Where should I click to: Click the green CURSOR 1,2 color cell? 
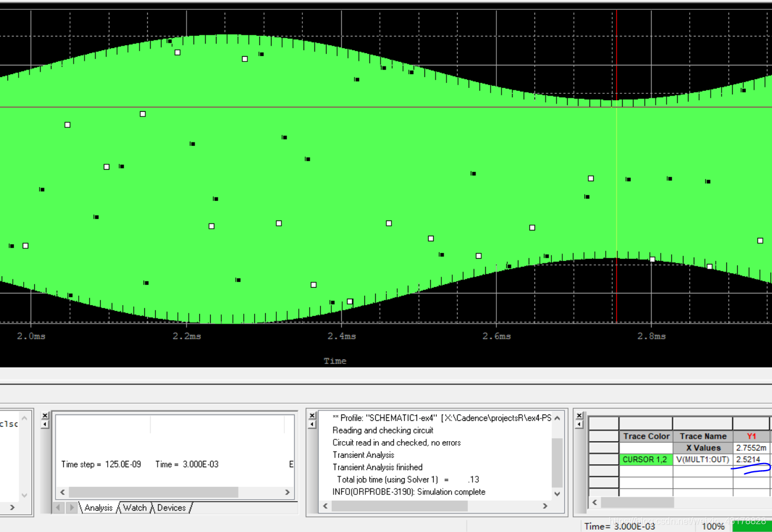(646, 460)
